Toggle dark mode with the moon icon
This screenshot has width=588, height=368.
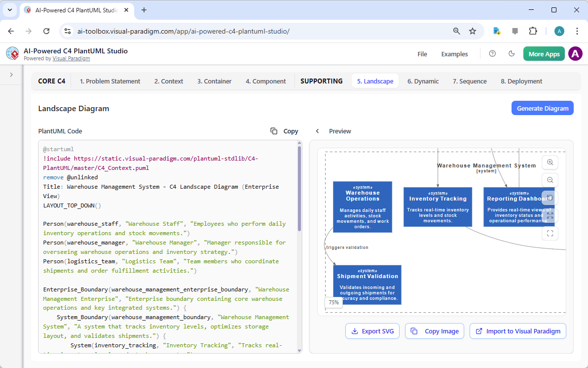512,53
